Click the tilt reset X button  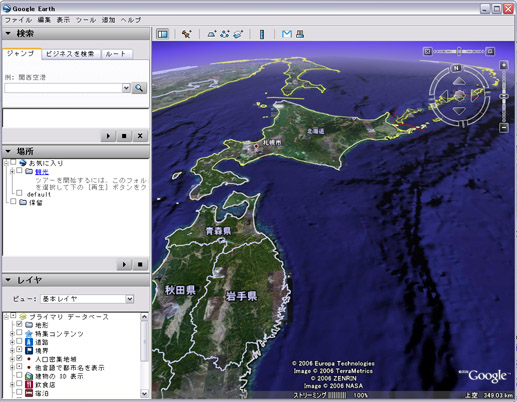[x=428, y=51]
